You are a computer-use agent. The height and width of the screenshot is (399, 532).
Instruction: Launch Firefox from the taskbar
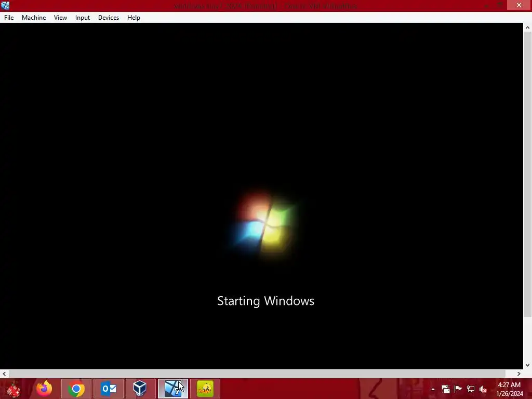[44, 389]
